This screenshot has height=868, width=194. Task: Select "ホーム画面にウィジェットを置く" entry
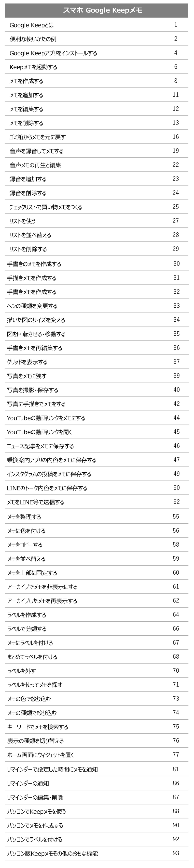click(41, 755)
